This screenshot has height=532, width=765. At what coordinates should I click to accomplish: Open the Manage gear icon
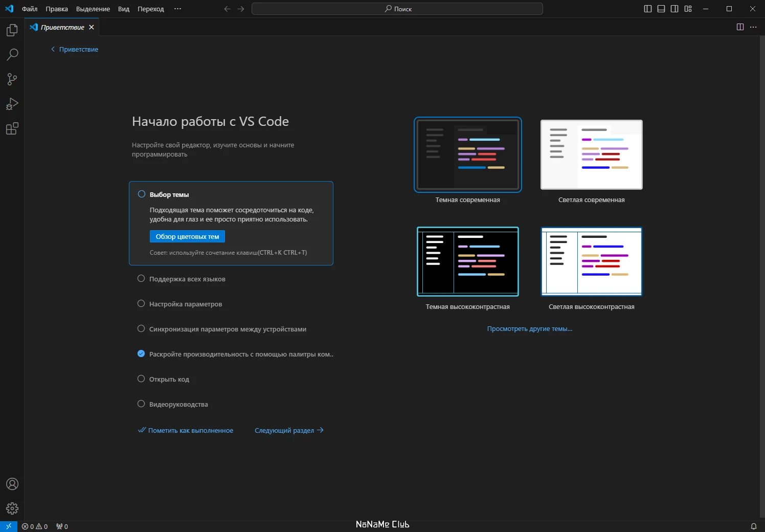(12, 508)
